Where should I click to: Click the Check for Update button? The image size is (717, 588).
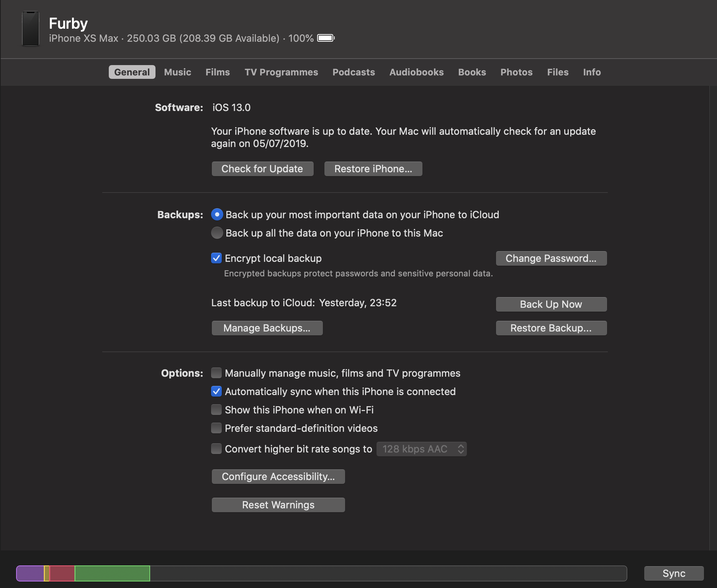click(x=262, y=169)
